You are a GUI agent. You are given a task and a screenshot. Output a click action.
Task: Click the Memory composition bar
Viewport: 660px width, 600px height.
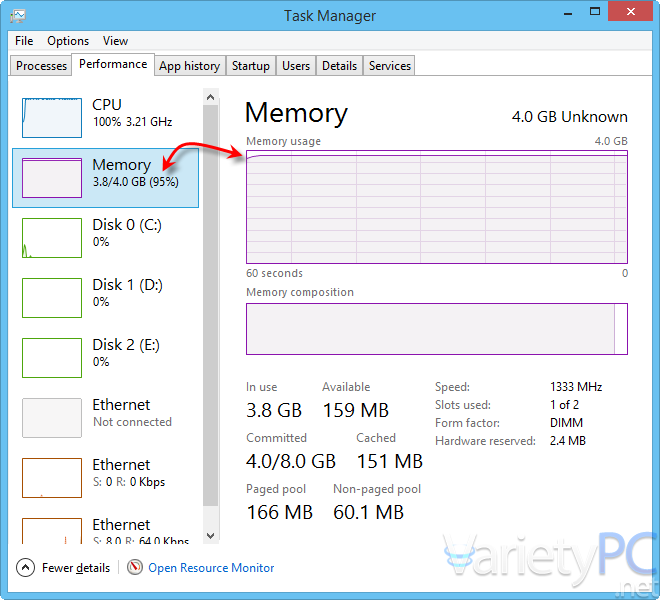click(436, 329)
